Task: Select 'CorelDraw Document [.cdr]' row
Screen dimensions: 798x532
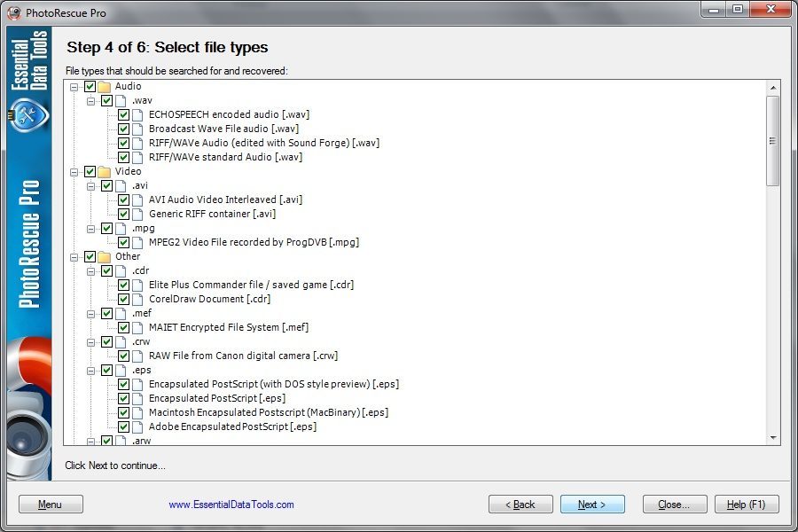Action: [x=209, y=299]
